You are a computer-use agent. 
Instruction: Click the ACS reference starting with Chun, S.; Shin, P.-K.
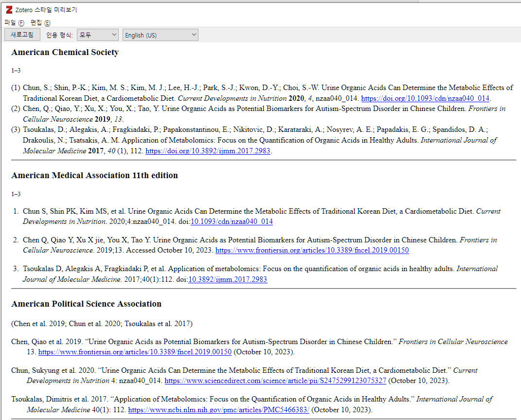pos(263,93)
